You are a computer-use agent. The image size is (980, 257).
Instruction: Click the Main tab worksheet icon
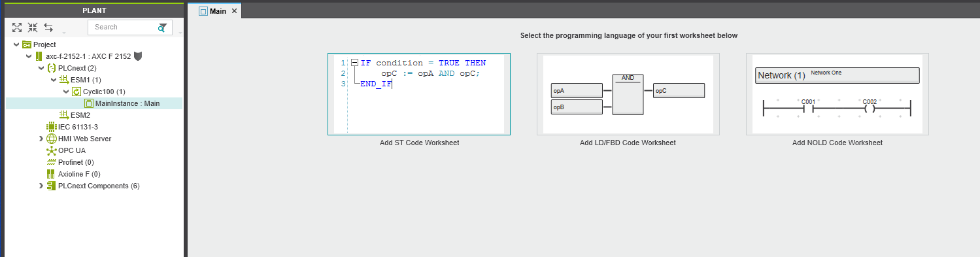[203, 11]
